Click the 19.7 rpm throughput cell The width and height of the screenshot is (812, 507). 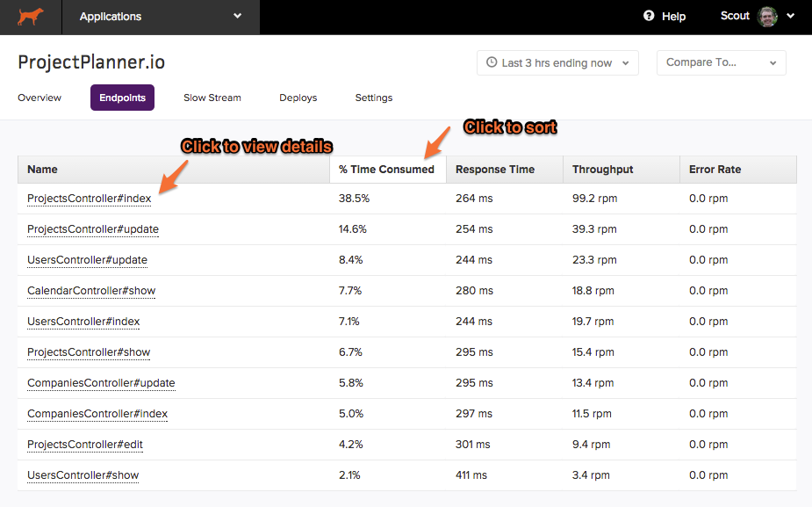click(593, 322)
